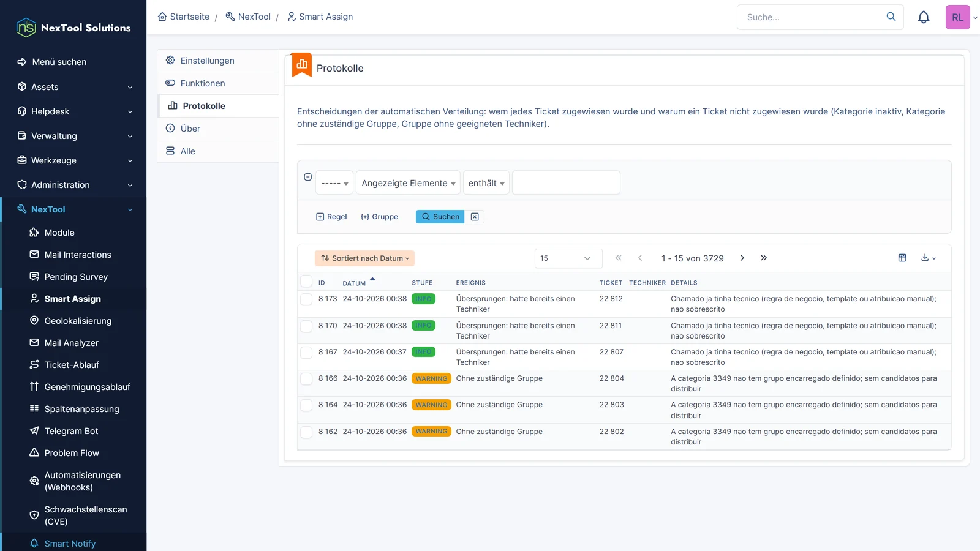This screenshot has height=551, width=980.
Task: Check the row with ID 8 162
Action: pos(306,432)
